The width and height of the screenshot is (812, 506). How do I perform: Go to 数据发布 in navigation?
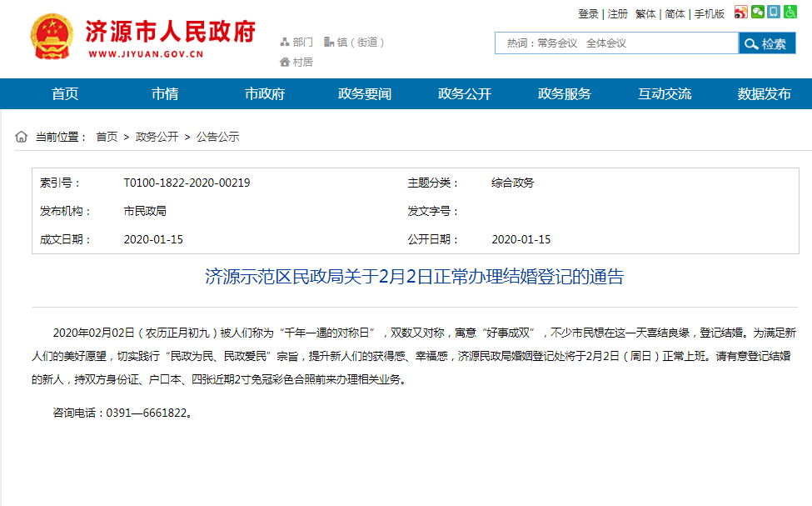764,94
